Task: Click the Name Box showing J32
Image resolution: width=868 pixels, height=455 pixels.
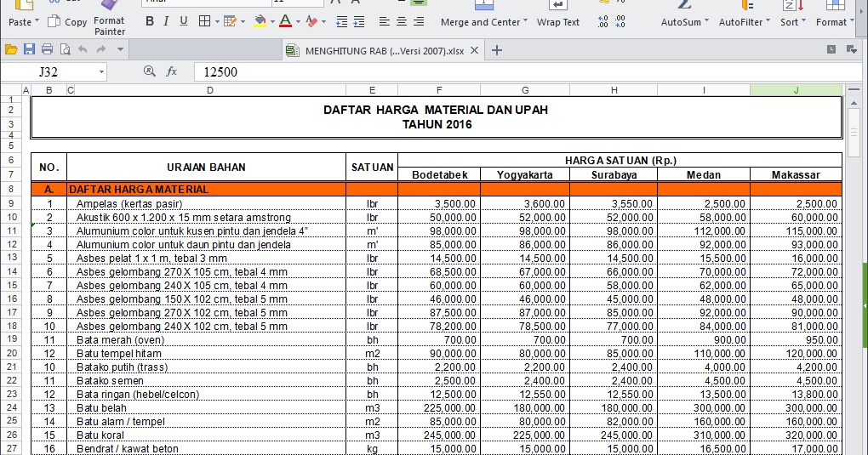Action: click(x=49, y=72)
